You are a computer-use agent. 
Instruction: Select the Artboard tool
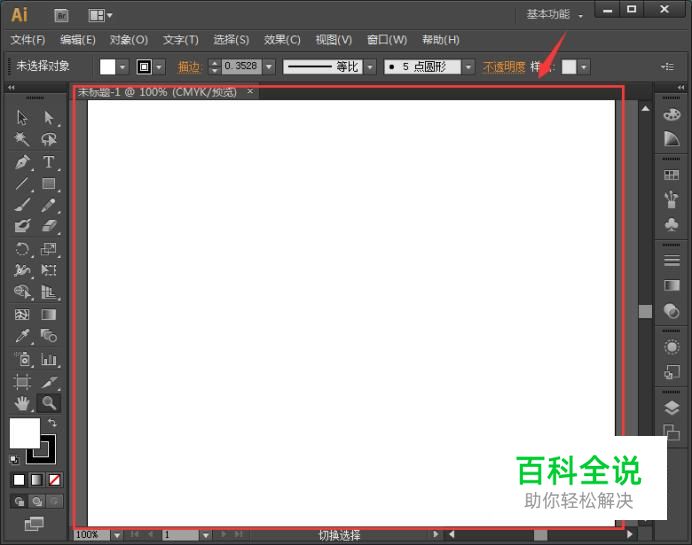pyautogui.click(x=22, y=382)
